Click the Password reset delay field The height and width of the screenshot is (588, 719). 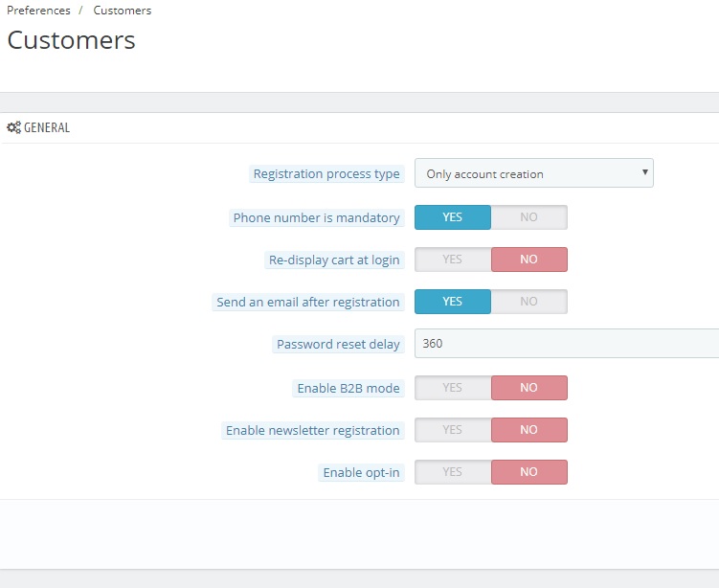565,344
